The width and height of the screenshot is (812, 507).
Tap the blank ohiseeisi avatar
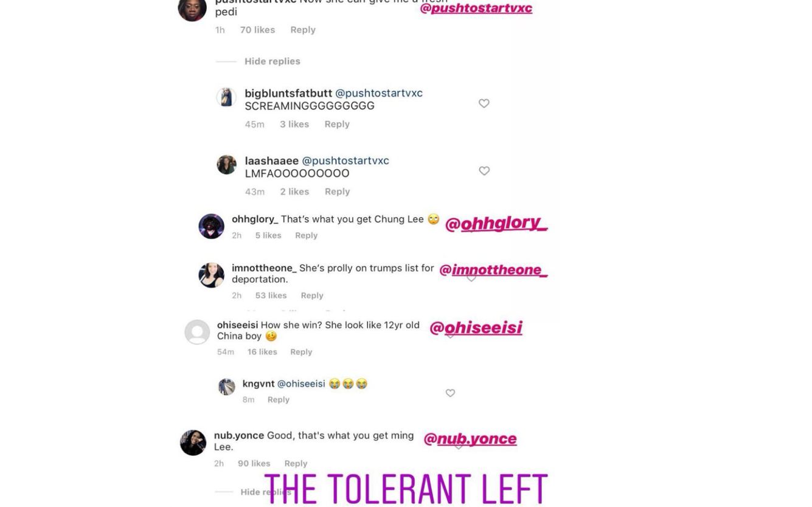click(x=197, y=333)
